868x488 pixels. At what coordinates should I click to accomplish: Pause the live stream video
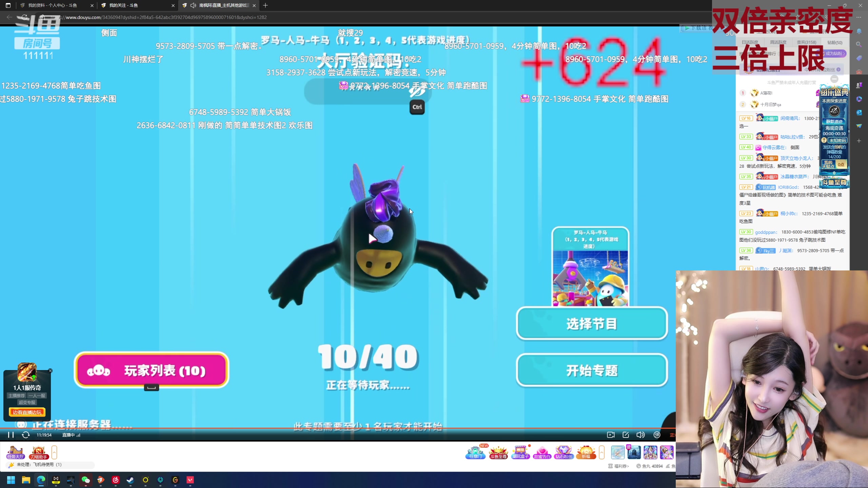tap(11, 435)
